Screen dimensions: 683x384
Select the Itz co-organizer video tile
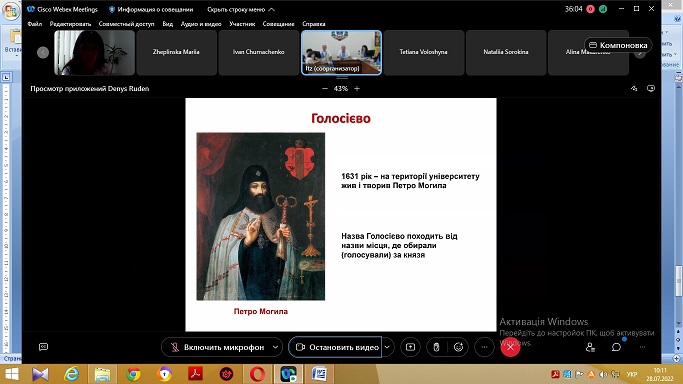(342, 53)
